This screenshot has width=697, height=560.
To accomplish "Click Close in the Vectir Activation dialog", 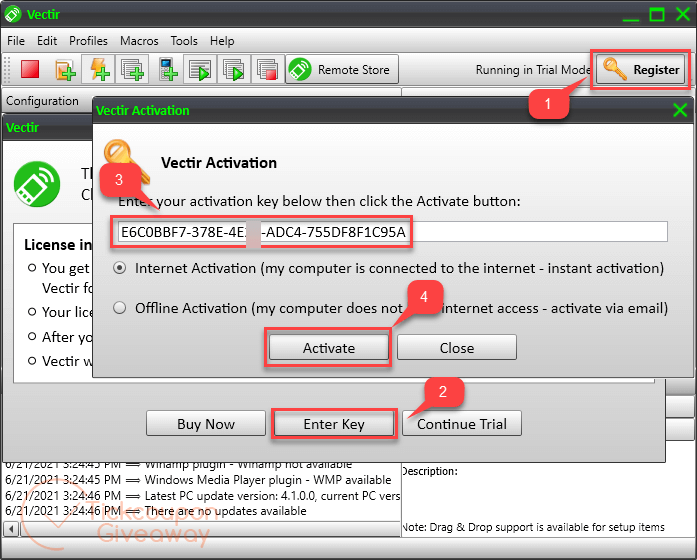I will (x=457, y=348).
